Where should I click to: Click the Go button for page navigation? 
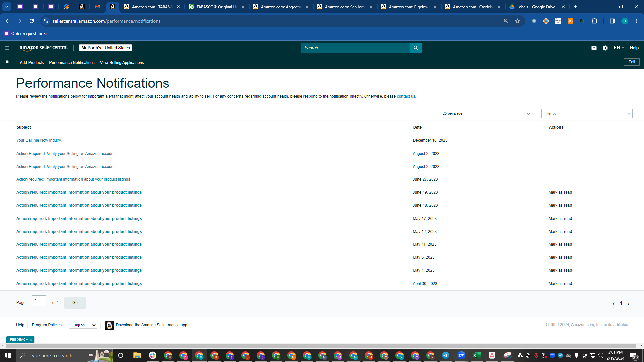(x=75, y=303)
